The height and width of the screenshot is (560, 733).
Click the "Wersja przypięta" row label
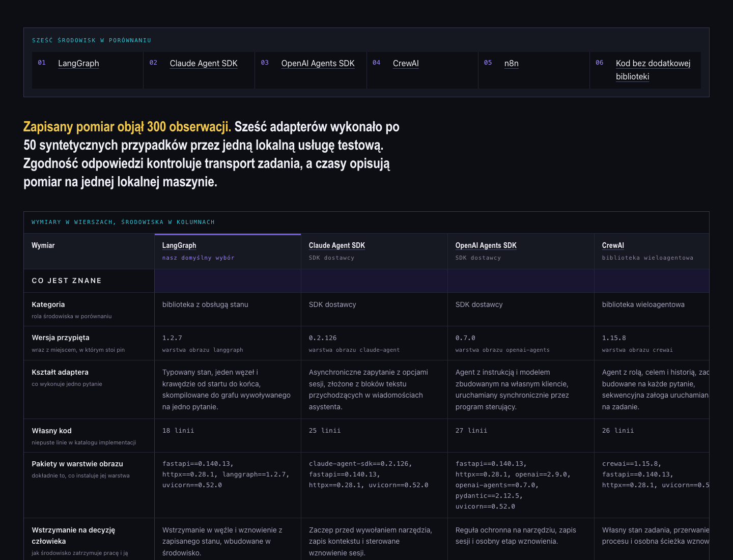pos(61,338)
